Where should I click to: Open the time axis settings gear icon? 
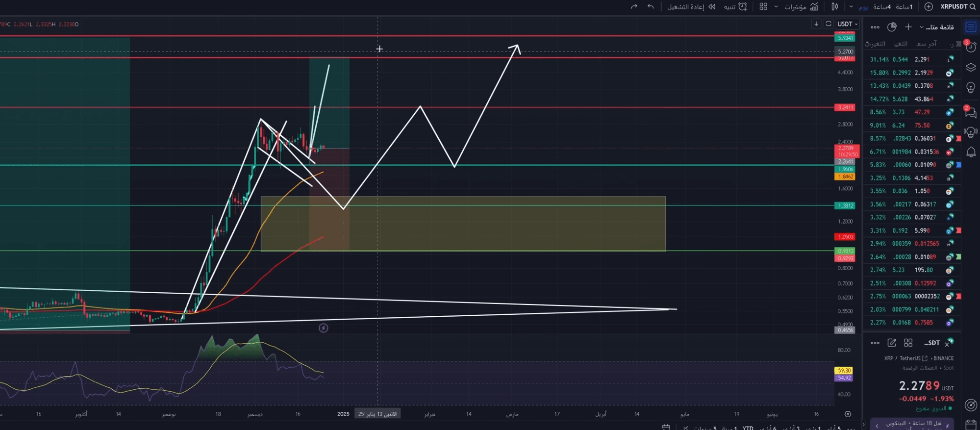pyautogui.click(x=848, y=414)
